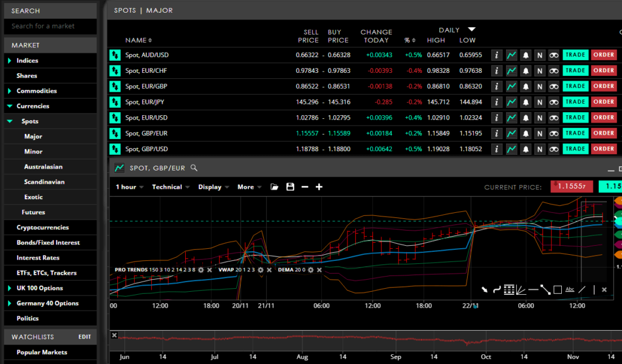Select the horizontal line drawing tool
The image size is (622, 364).
[533, 290]
